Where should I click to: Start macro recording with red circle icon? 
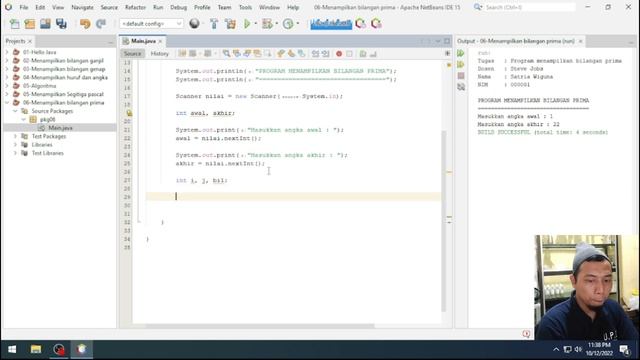(x=339, y=54)
